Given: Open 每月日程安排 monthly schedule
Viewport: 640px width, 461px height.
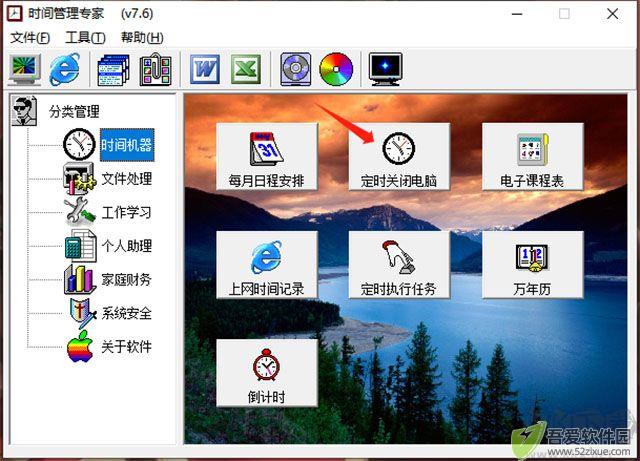Looking at the screenshot, I should click(267, 156).
